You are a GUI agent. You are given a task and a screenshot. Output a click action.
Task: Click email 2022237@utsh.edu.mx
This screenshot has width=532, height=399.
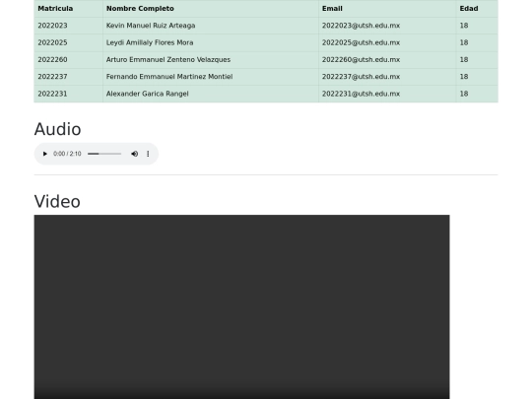click(361, 76)
